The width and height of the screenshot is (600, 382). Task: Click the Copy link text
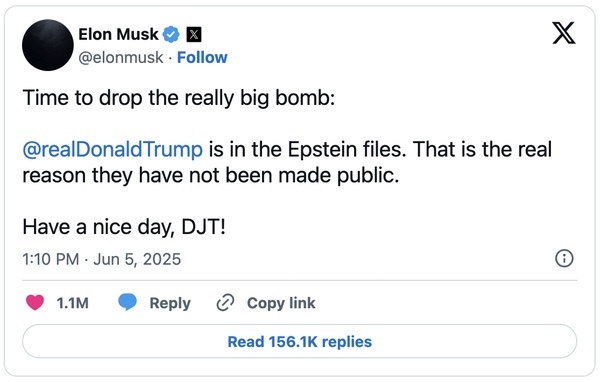coord(281,303)
